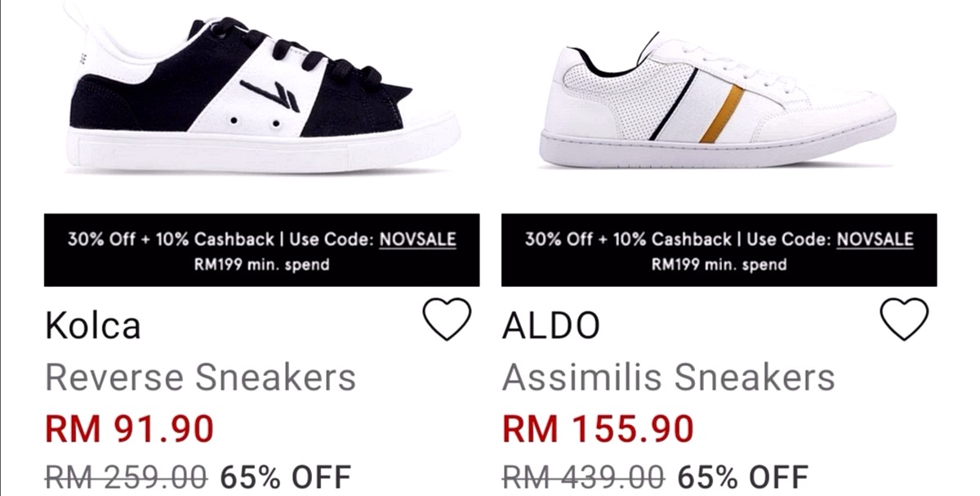Open the ALDO white sneaker image
The image size is (980, 496).
717,100
